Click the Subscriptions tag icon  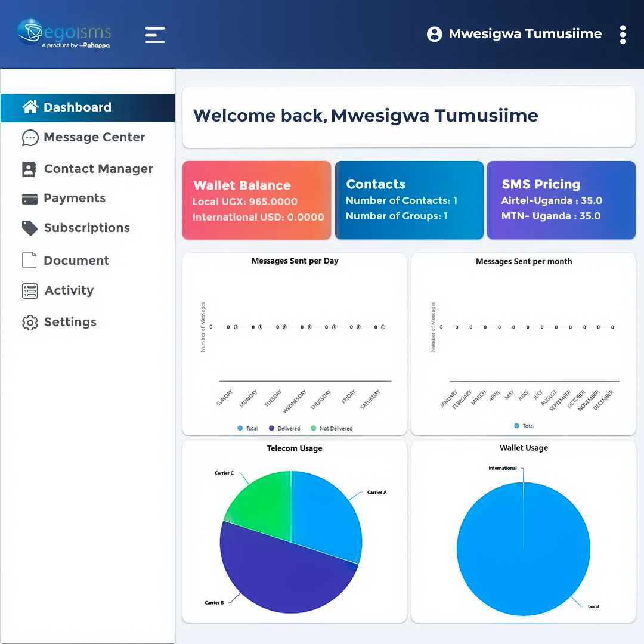(30, 228)
